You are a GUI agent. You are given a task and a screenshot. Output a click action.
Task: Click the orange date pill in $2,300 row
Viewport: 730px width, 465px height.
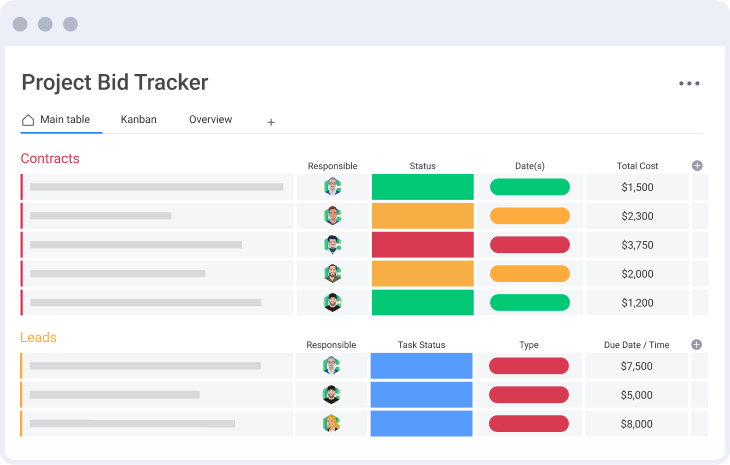coord(529,216)
